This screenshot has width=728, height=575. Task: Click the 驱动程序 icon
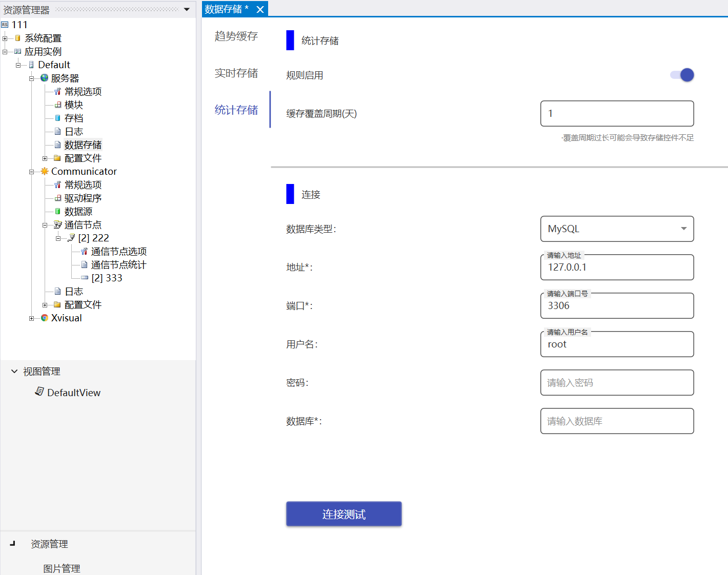click(x=58, y=198)
